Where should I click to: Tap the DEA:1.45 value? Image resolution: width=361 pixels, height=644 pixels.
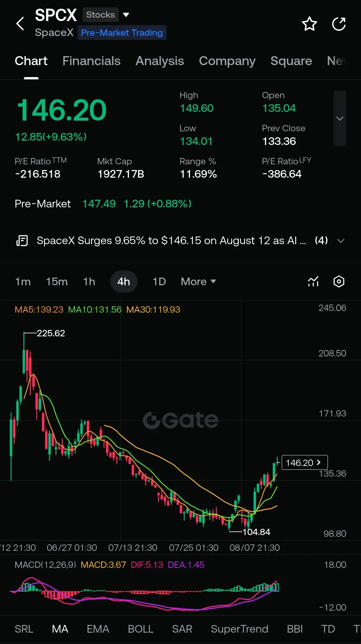point(186,565)
